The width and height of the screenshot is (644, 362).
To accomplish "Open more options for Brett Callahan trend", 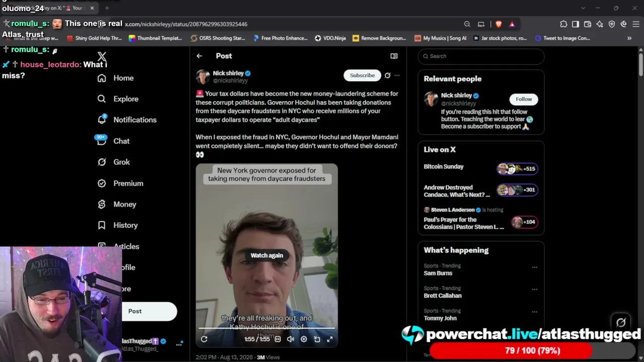I will (534, 290).
